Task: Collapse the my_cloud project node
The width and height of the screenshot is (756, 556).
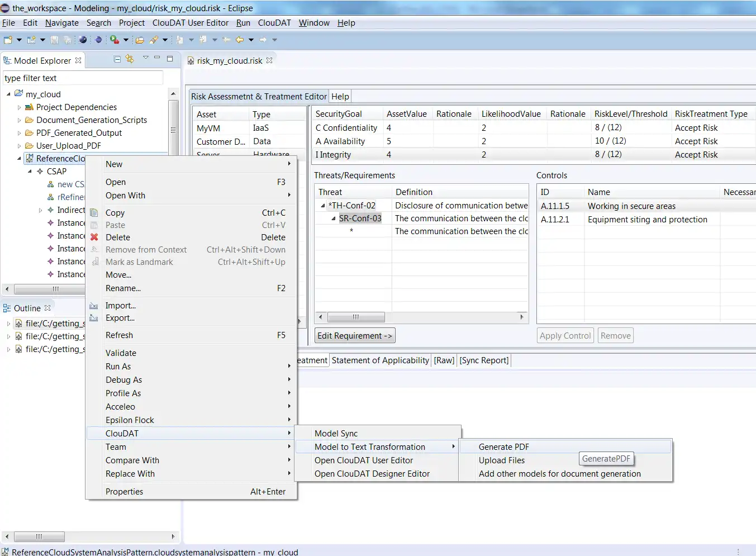Action: click(x=9, y=94)
